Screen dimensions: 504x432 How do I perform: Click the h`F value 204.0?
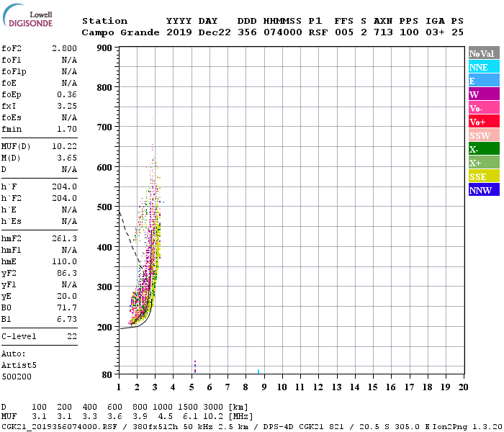click(64, 186)
